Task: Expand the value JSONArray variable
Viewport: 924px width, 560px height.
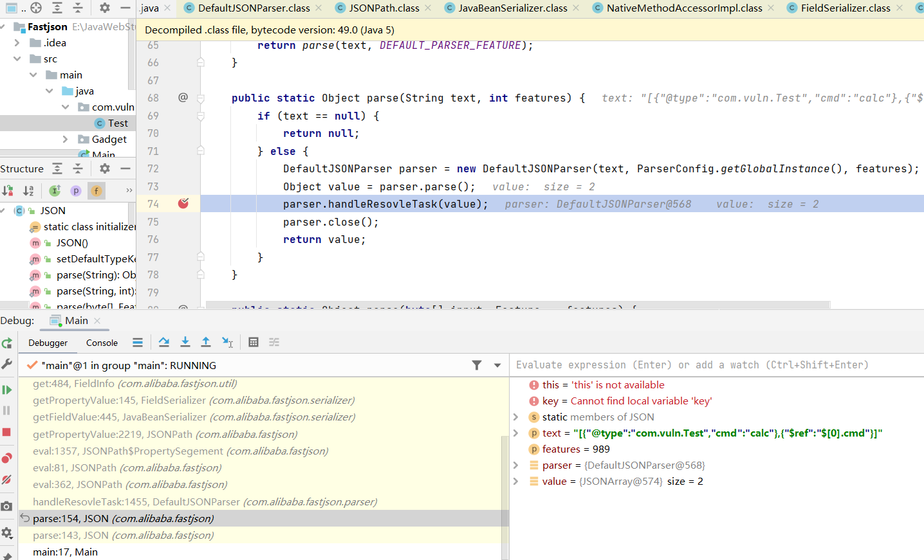Action: pyautogui.click(x=515, y=481)
